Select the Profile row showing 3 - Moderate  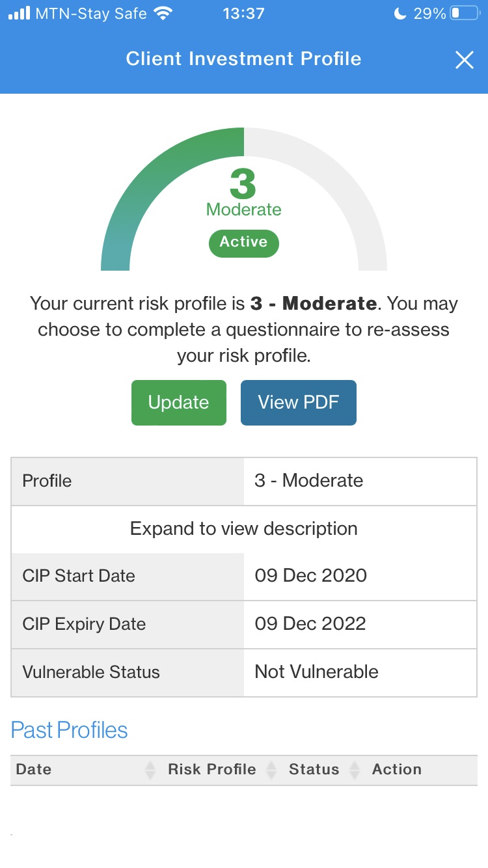pos(243,481)
